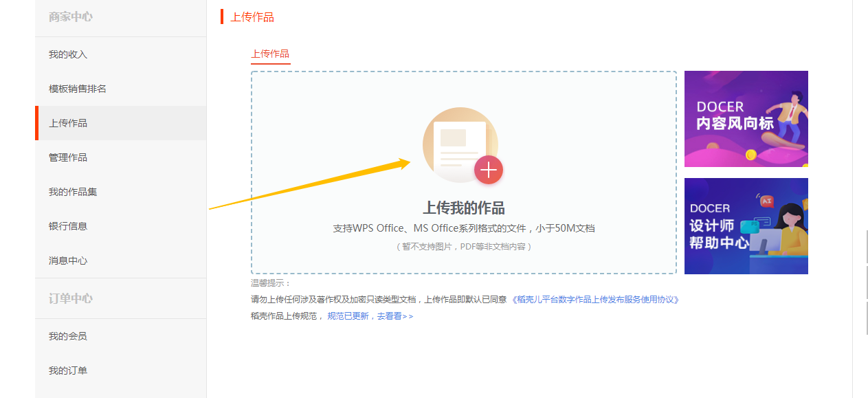The height and width of the screenshot is (398, 868).
Task: Click the 订单中心 section header
Action: 71,298
